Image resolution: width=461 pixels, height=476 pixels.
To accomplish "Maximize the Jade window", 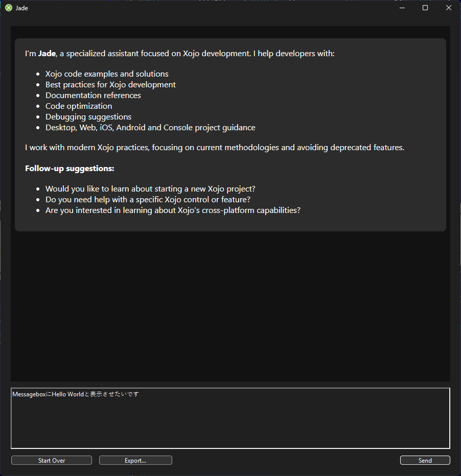I will coord(425,8).
